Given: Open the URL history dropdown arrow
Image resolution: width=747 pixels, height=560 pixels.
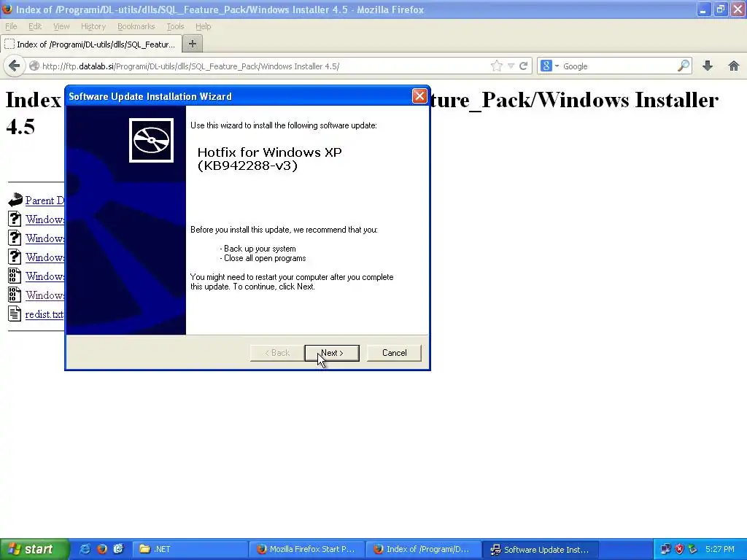Looking at the screenshot, I should (511, 66).
